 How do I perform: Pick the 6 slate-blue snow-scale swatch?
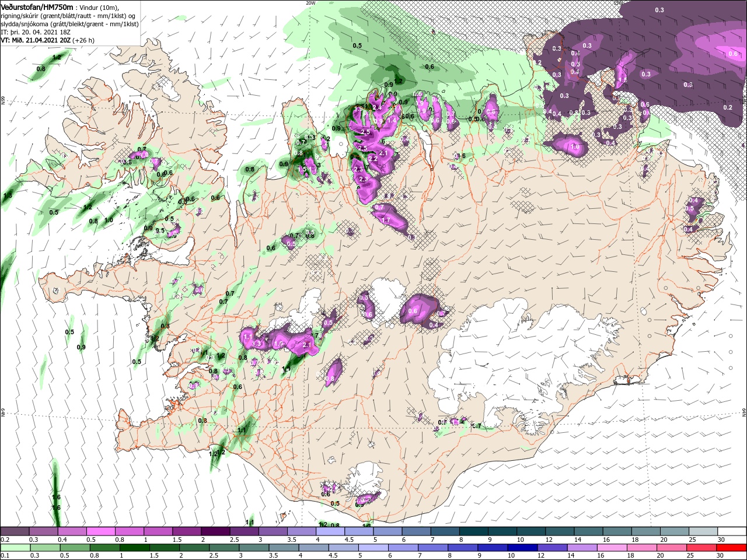416,531
